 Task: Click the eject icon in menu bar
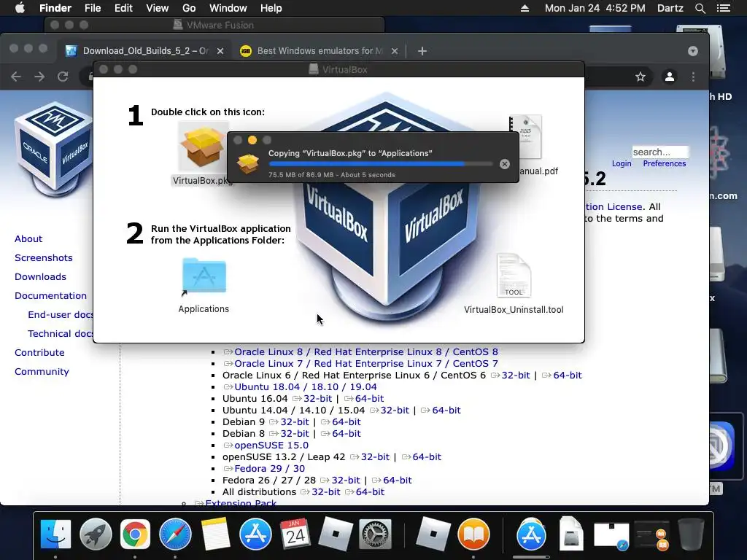click(525, 8)
